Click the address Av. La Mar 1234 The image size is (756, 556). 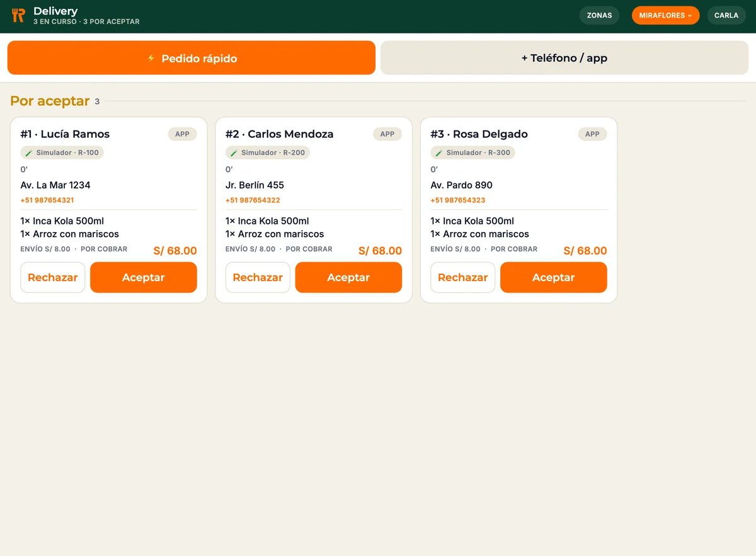pyautogui.click(x=55, y=185)
